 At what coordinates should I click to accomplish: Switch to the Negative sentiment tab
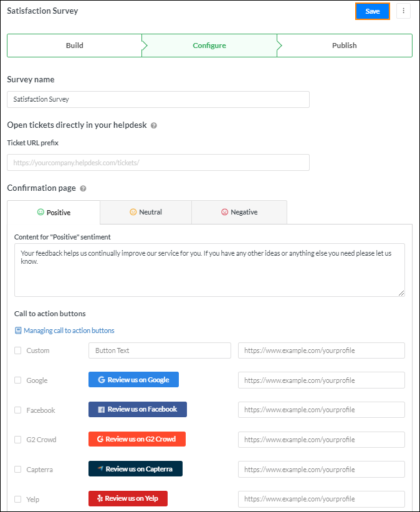(239, 212)
